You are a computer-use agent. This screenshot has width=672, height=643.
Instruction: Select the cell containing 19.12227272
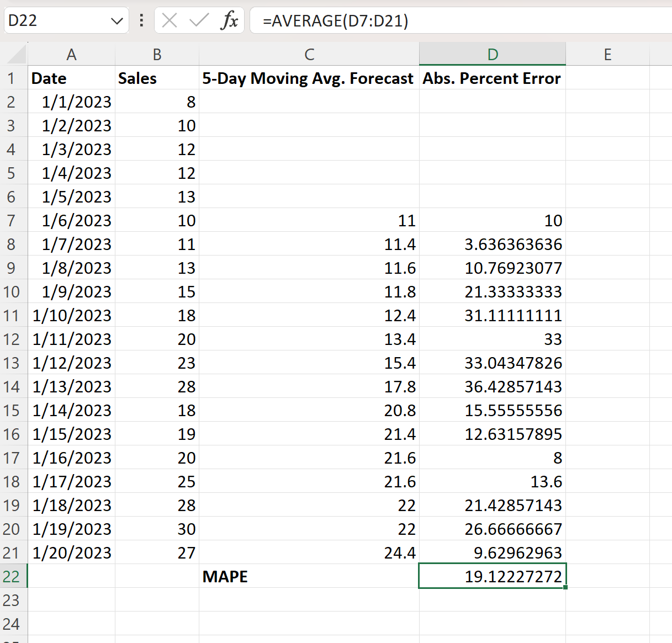point(492,576)
